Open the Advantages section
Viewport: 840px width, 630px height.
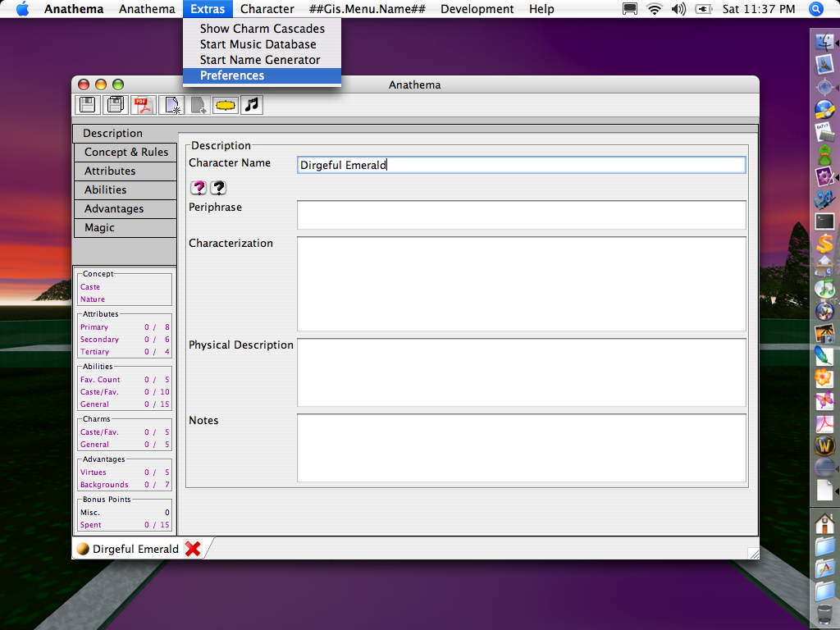pyautogui.click(x=126, y=209)
